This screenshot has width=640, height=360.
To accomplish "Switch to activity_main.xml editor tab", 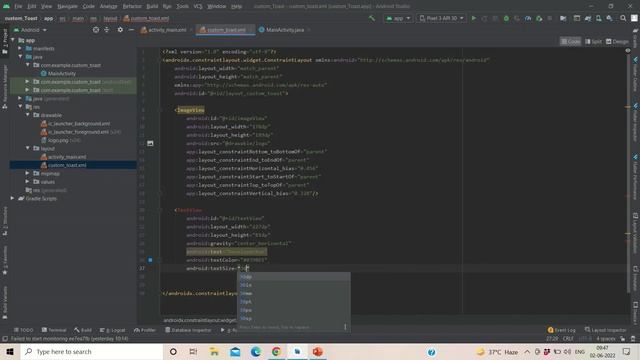I will pos(166,30).
